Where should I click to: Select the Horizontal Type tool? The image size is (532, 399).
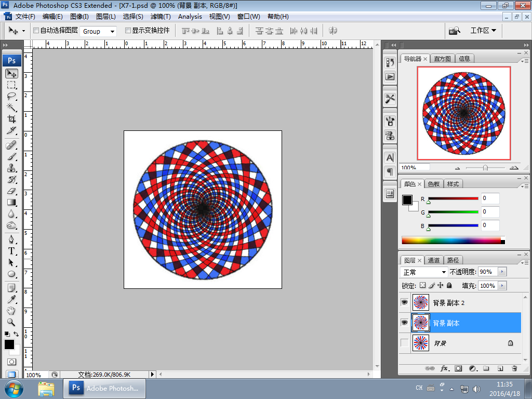[11, 251]
